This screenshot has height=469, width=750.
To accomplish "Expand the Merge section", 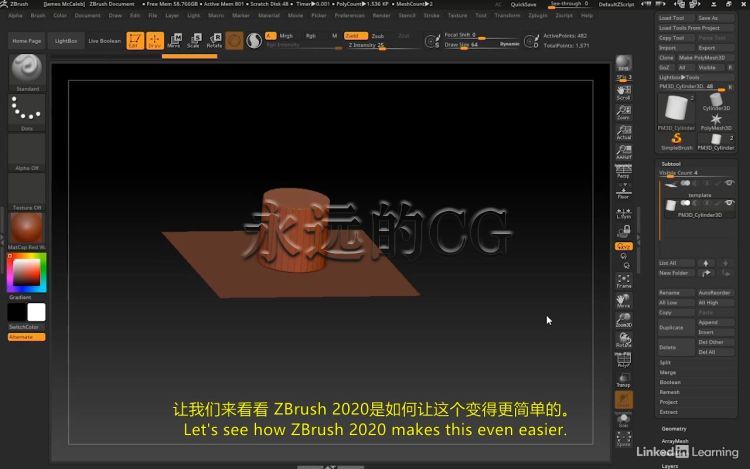I will pos(668,372).
